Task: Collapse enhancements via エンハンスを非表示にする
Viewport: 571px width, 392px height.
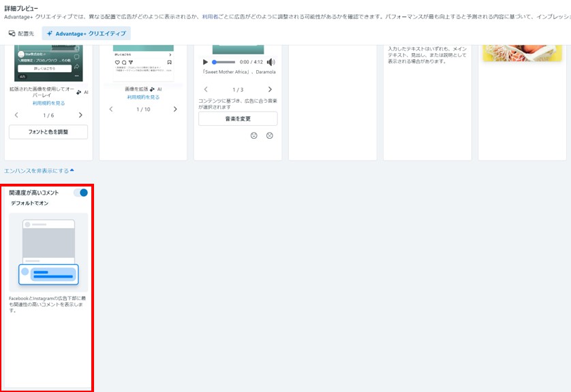Action: click(x=39, y=171)
